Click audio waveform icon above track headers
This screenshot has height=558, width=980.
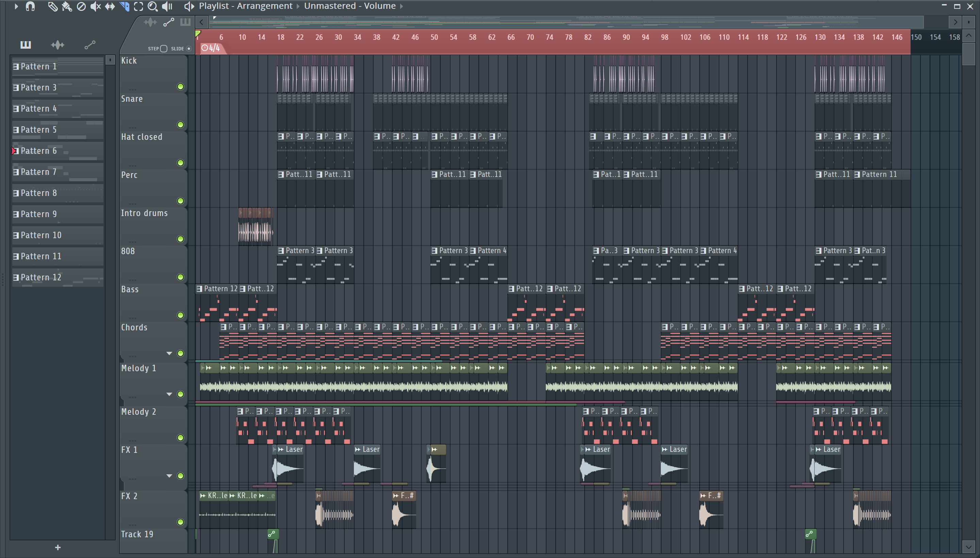tap(150, 22)
